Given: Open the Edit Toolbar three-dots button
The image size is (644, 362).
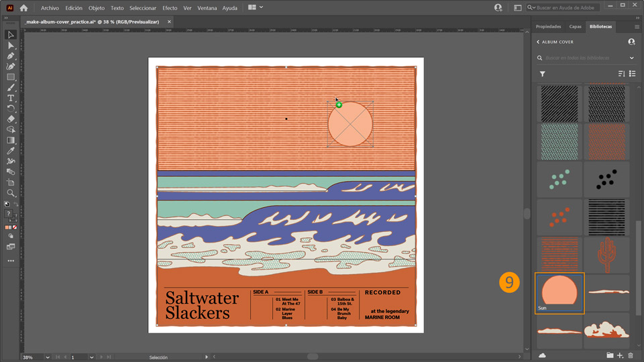Looking at the screenshot, I should (11, 261).
